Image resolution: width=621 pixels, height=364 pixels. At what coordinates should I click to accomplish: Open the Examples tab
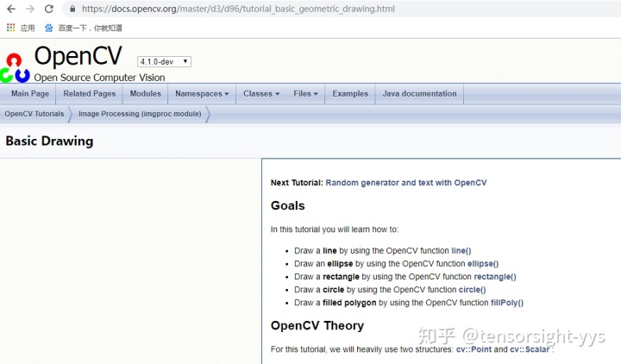(x=350, y=94)
